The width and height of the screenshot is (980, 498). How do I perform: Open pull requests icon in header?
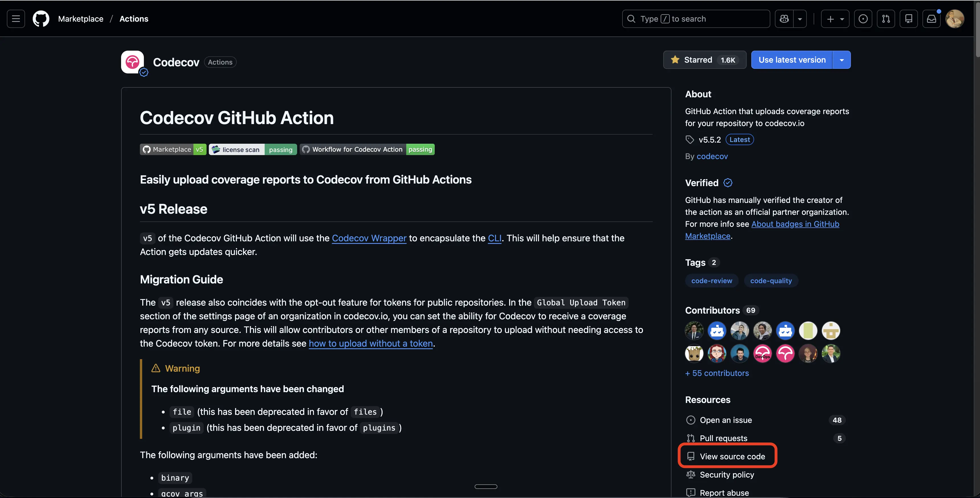click(886, 18)
